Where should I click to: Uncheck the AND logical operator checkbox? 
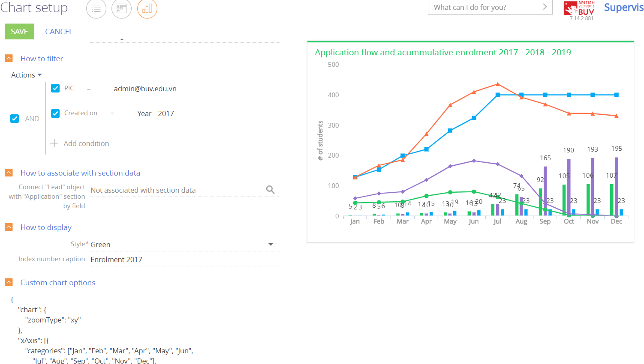(x=15, y=119)
